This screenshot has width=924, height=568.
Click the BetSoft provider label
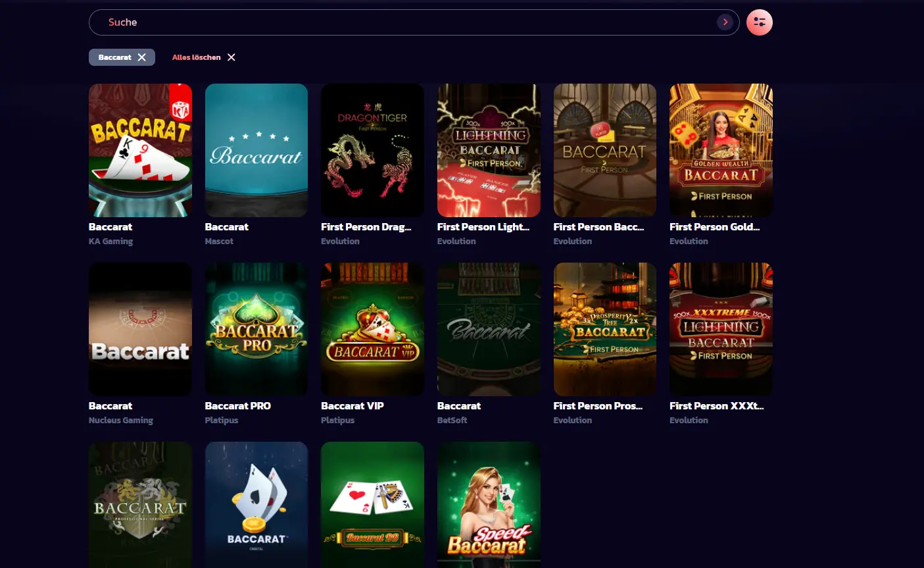click(x=452, y=421)
